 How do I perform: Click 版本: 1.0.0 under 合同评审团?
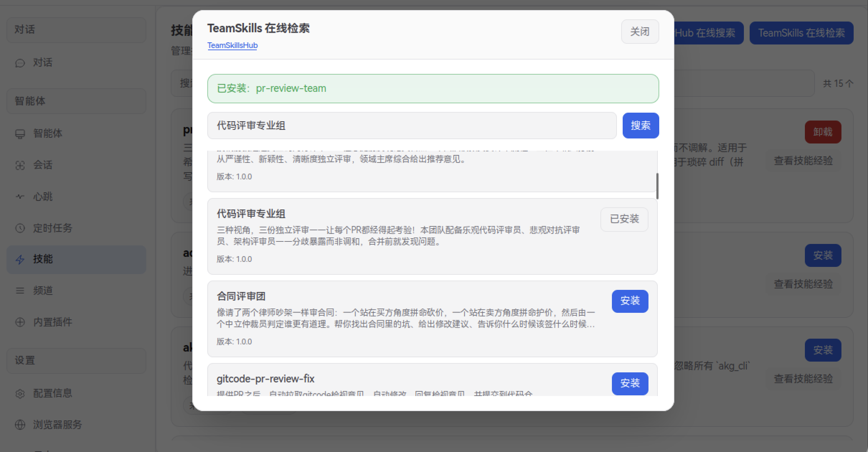pyautogui.click(x=234, y=342)
